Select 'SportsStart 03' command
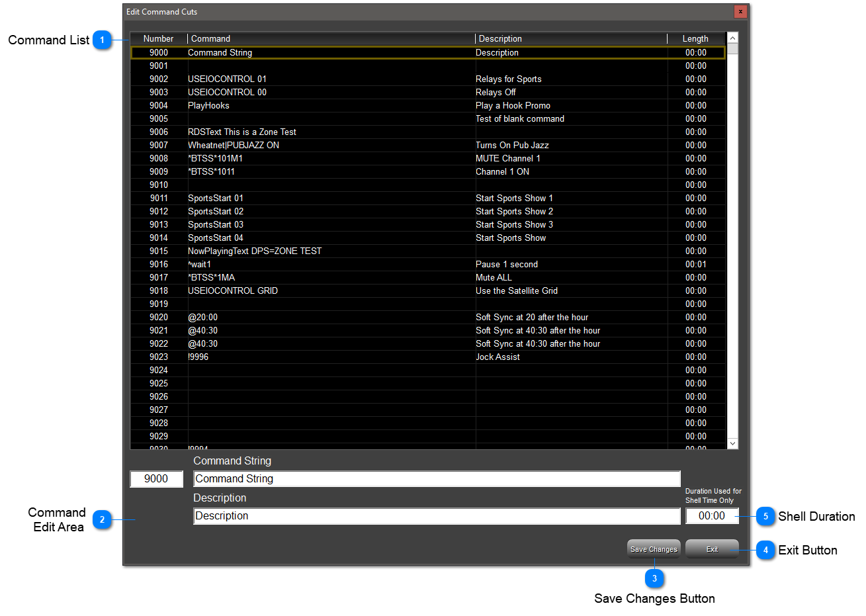 [x=216, y=225]
